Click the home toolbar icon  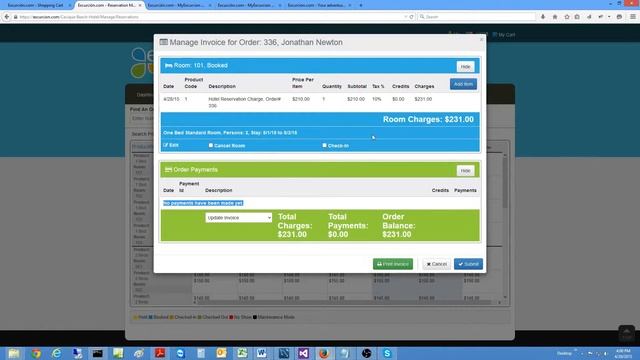coord(555,17)
